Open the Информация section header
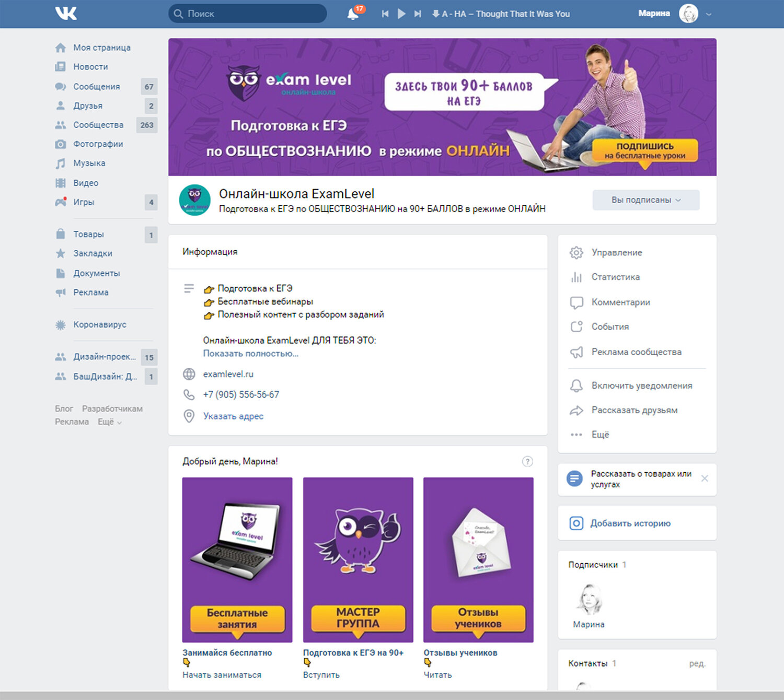 click(210, 252)
